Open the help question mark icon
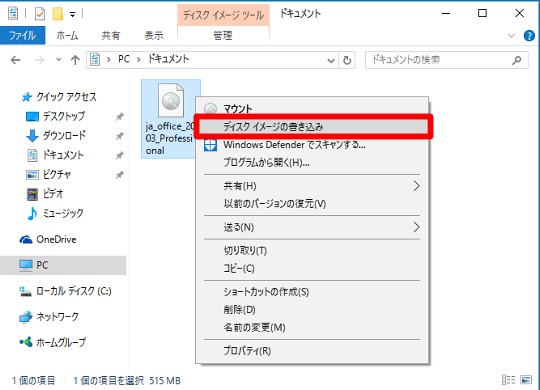The height and width of the screenshot is (390, 540). [529, 35]
